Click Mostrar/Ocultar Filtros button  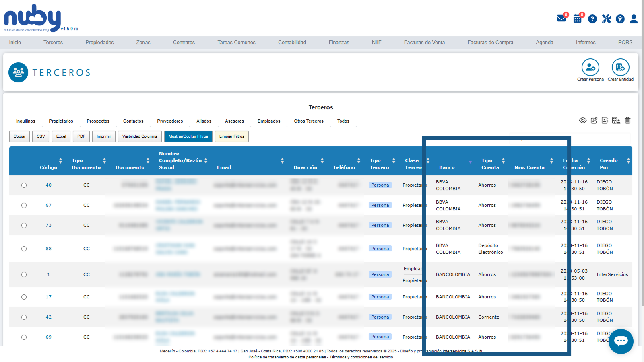tap(188, 136)
